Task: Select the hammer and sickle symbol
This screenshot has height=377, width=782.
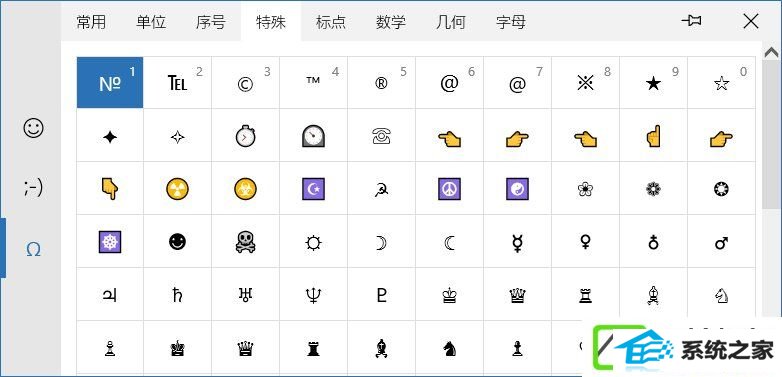Action: click(381, 189)
